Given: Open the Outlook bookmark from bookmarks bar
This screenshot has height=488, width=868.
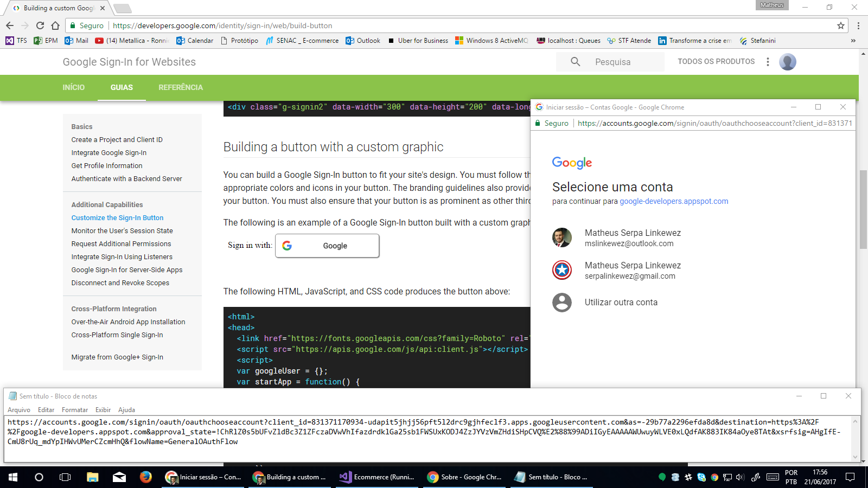Looking at the screenshot, I should click(364, 40).
